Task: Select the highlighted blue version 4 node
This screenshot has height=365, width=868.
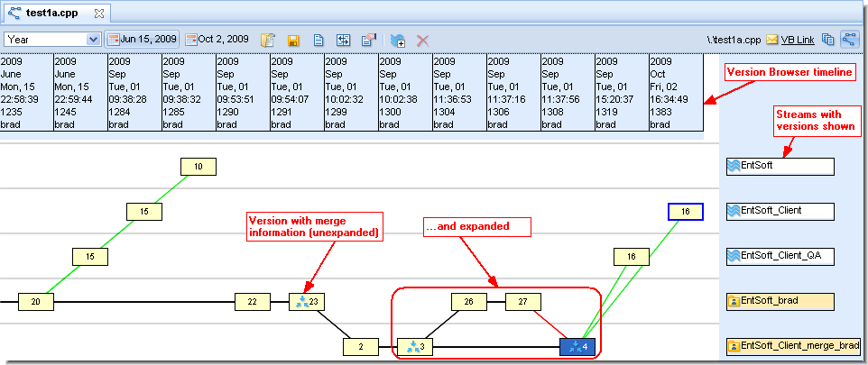Action: tap(577, 346)
